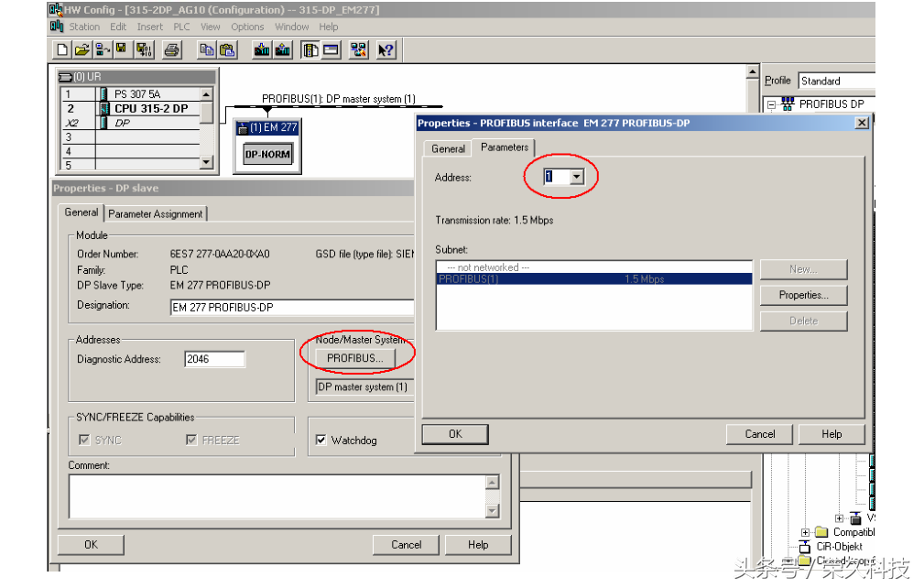
Task: Toggle the SYNC checkbox
Action: [x=84, y=441]
